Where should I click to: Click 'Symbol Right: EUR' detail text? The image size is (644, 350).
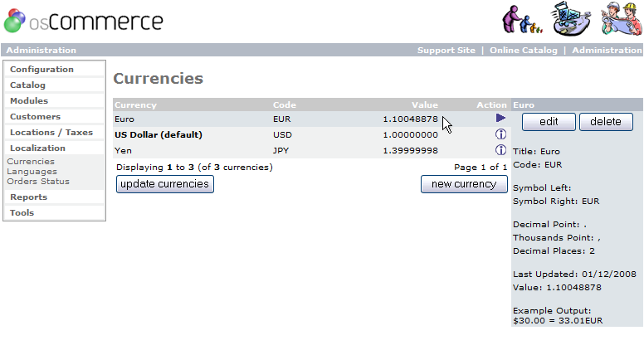pyautogui.click(x=556, y=201)
